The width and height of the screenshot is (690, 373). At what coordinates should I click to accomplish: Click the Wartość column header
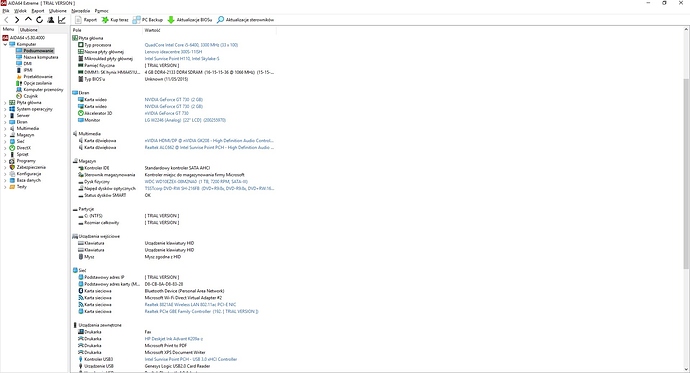click(x=210, y=30)
